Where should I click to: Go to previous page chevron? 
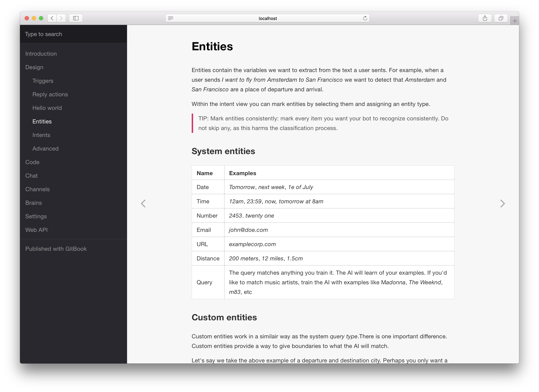pyautogui.click(x=143, y=203)
